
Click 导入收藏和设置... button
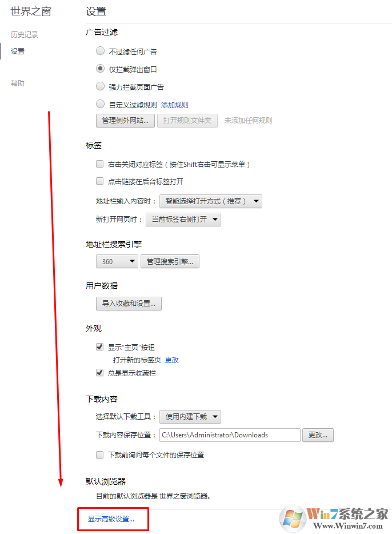tap(129, 304)
